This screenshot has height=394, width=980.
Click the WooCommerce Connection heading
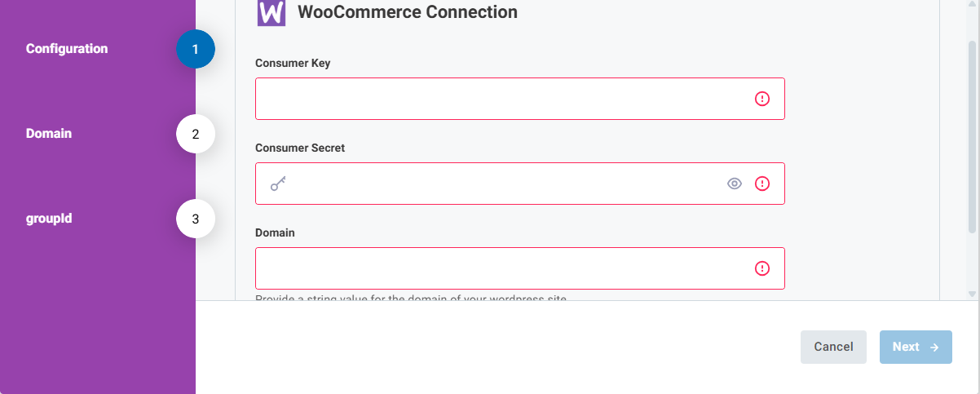[x=407, y=12]
